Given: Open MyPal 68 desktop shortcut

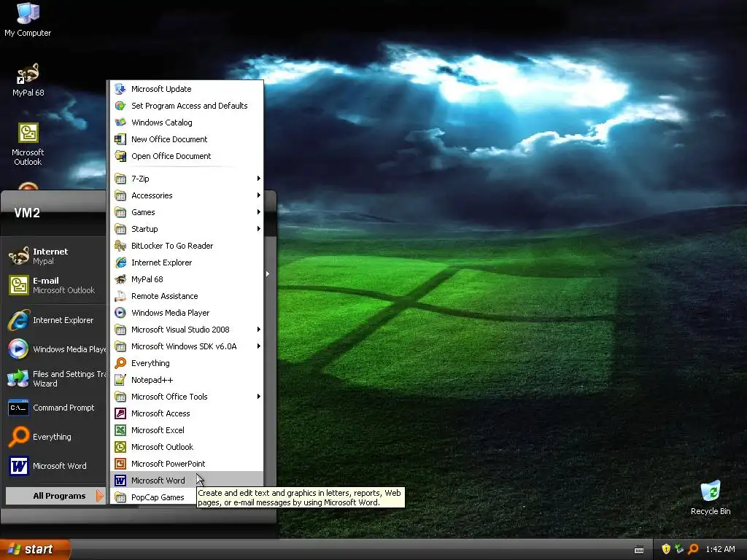Looking at the screenshot, I should tap(28, 79).
